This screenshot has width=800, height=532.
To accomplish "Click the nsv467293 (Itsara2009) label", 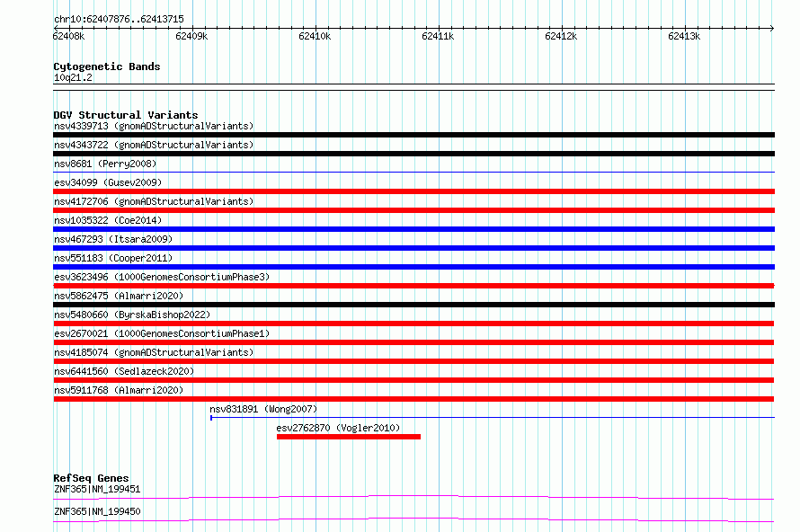I will coord(113,239).
